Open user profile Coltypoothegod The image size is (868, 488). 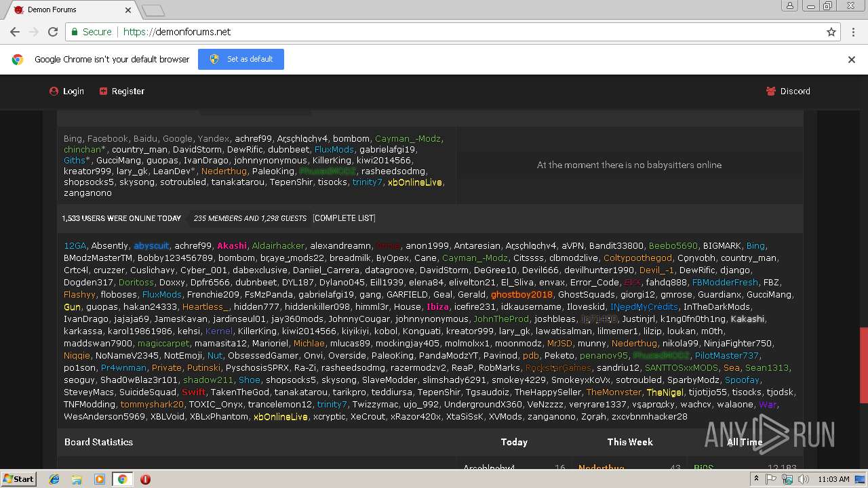(637, 258)
